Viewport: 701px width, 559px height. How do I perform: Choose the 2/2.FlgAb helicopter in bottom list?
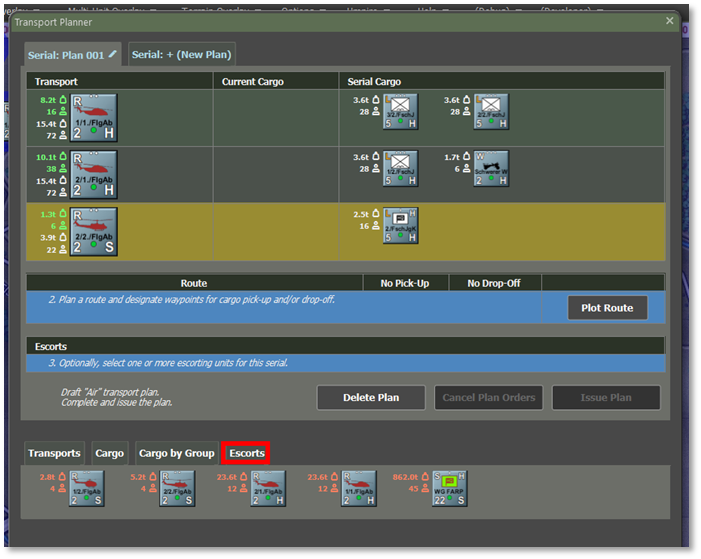(x=178, y=489)
